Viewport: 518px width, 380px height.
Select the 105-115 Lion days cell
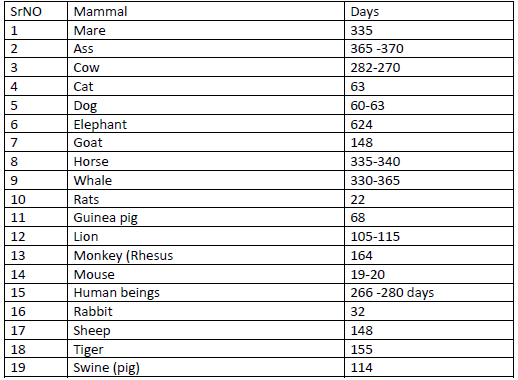(x=429, y=236)
